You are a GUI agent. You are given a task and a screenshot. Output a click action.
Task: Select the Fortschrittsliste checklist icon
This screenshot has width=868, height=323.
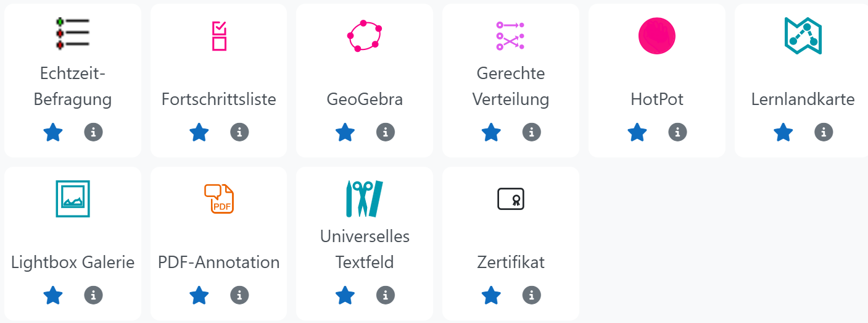[219, 35]
